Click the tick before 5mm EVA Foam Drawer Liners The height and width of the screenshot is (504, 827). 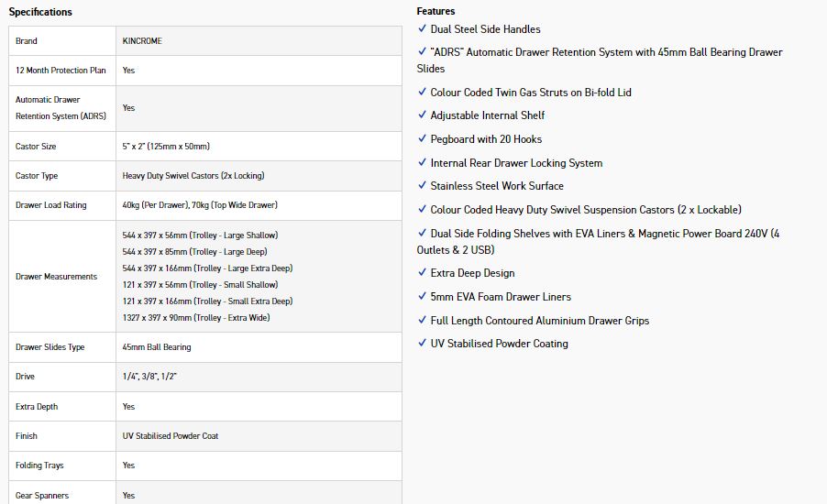point(422,297)
